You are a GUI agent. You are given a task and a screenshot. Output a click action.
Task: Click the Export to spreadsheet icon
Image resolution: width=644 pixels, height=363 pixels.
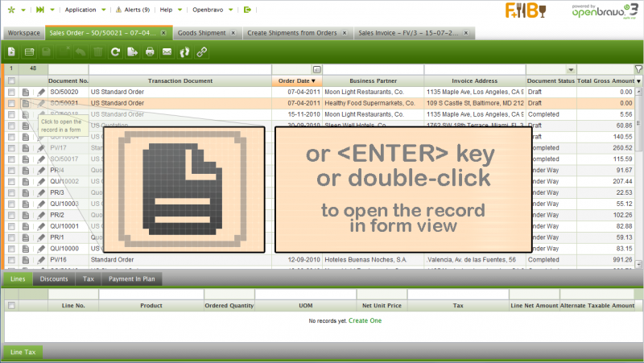(132, 52)
